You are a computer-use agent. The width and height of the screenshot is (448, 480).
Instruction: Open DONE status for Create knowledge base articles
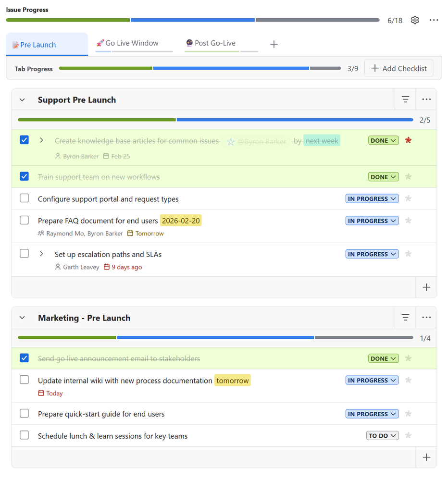tap(384, 140)
